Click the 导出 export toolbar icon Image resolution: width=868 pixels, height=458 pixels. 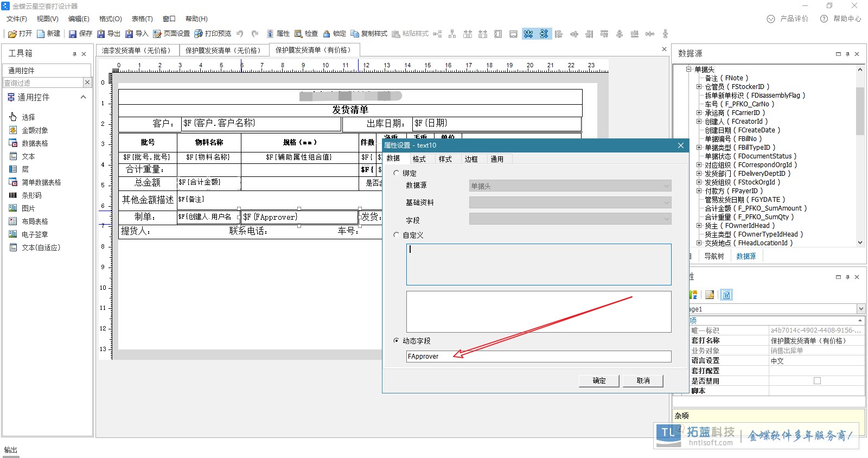pos(101,34)
